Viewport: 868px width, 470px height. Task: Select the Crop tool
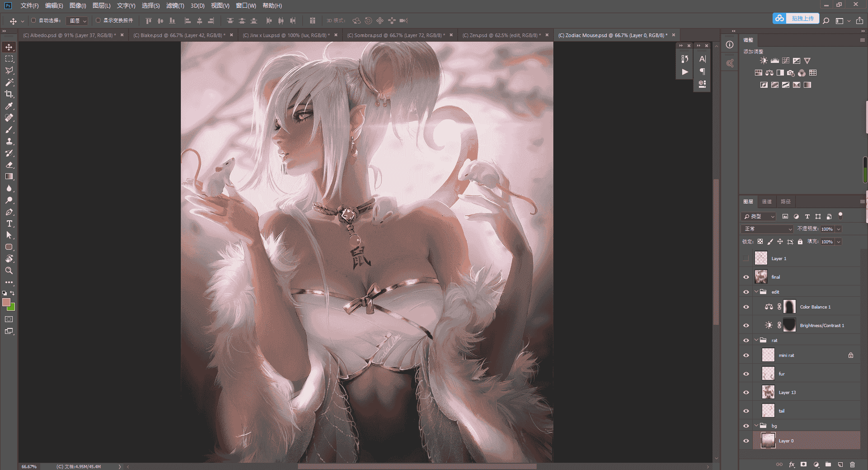tap(9, 94)
